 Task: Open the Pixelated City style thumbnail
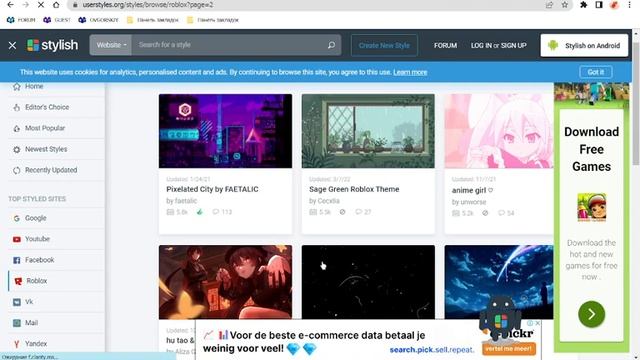click(225, 131)
